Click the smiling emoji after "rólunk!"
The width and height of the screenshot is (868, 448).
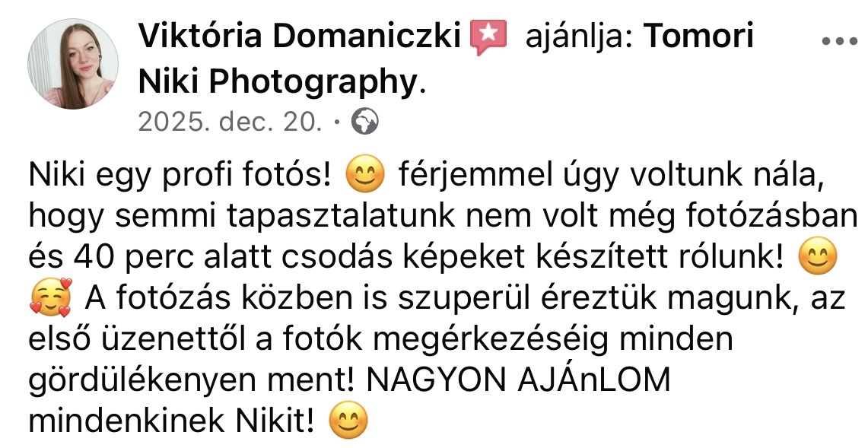tap(818, 256)
